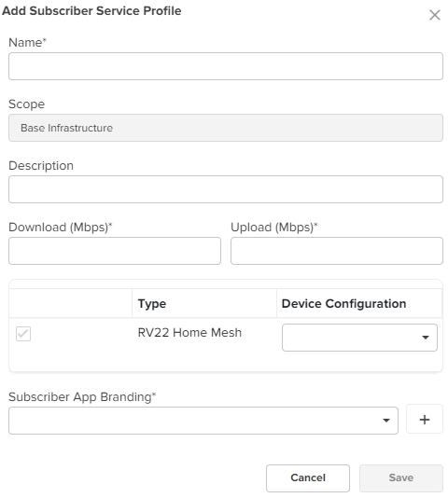Click the Scope field showing Base Infrastructure
This screenshot has height=498, width=448.
coord(226,128)
